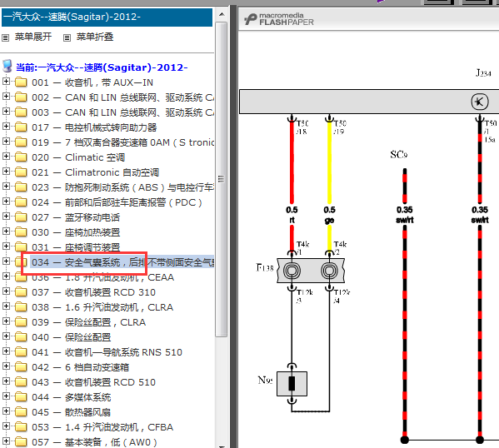
Task: Click the list icon beside 菜单折叠
Action: click(67, 37)
